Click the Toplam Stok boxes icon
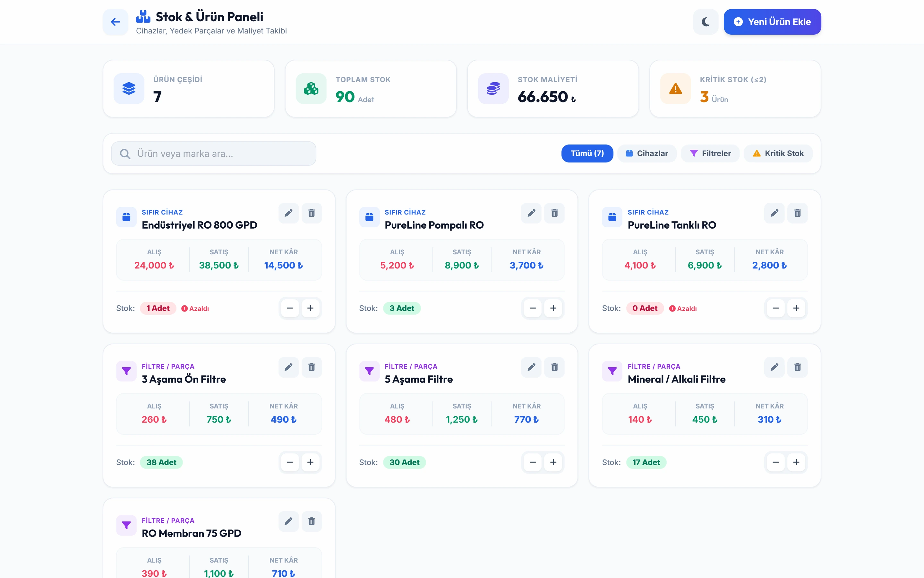924x578 pixels. 311,89
